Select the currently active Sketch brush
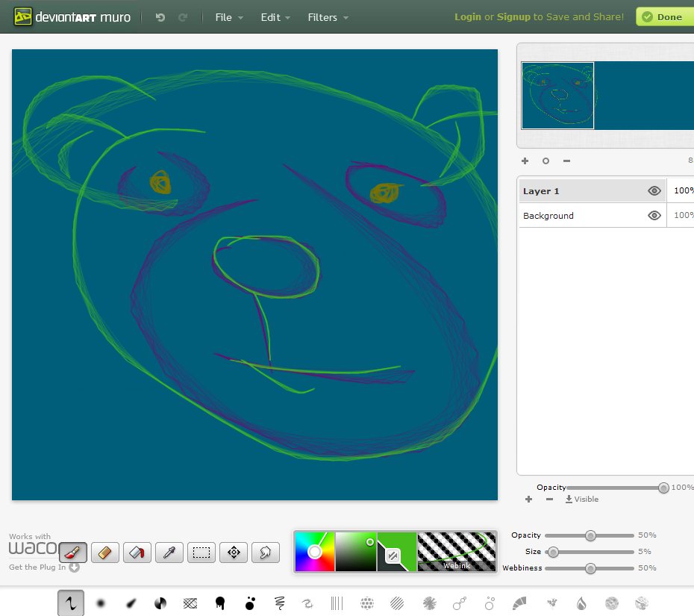The image size is (694, 616). point(71,603)
